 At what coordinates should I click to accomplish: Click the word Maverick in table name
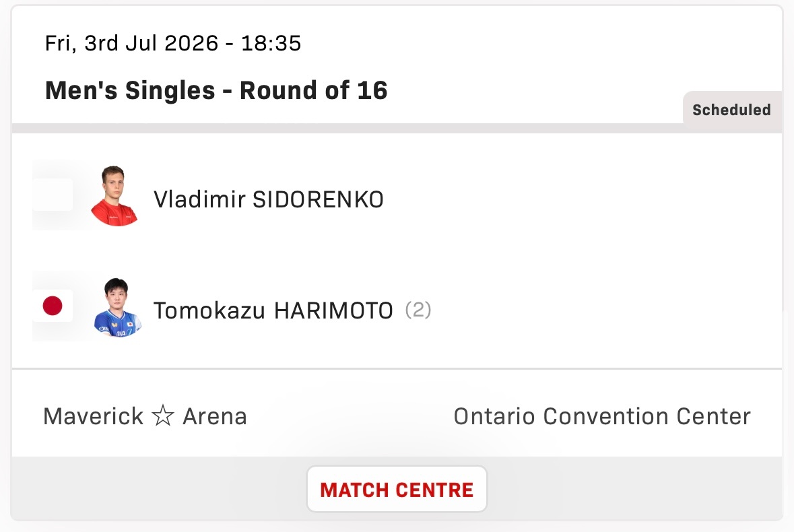[x=93, y=417]
